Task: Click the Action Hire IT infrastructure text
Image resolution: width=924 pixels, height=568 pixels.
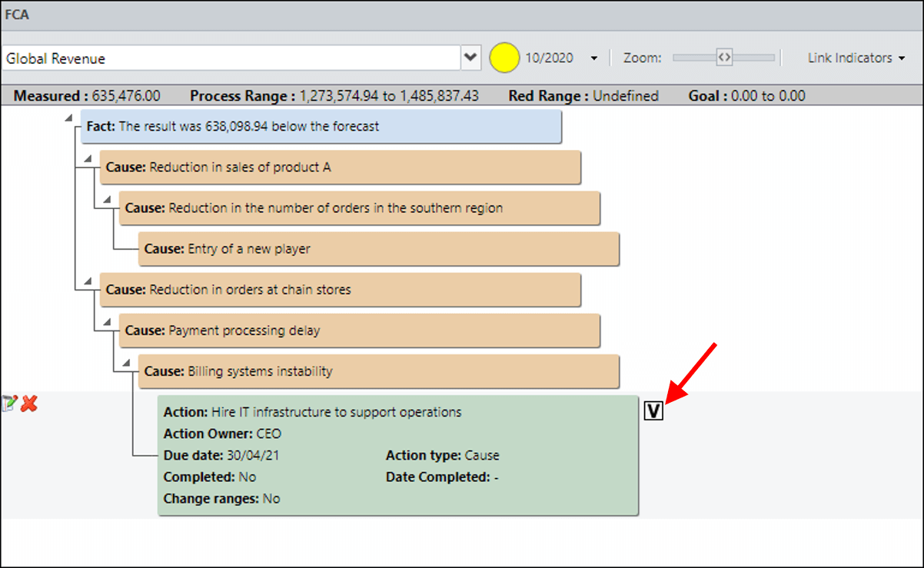Action: 313,412
